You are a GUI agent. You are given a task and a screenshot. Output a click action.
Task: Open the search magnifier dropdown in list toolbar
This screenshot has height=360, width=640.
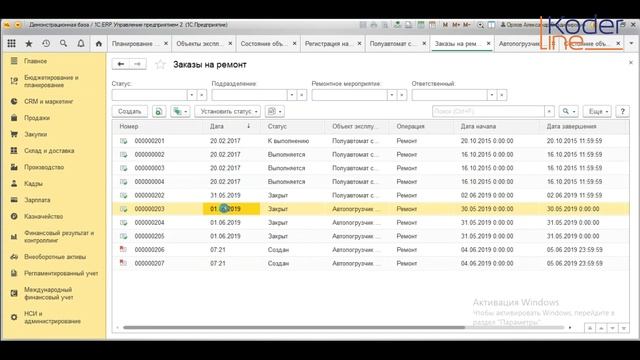(x=569, y=111)
